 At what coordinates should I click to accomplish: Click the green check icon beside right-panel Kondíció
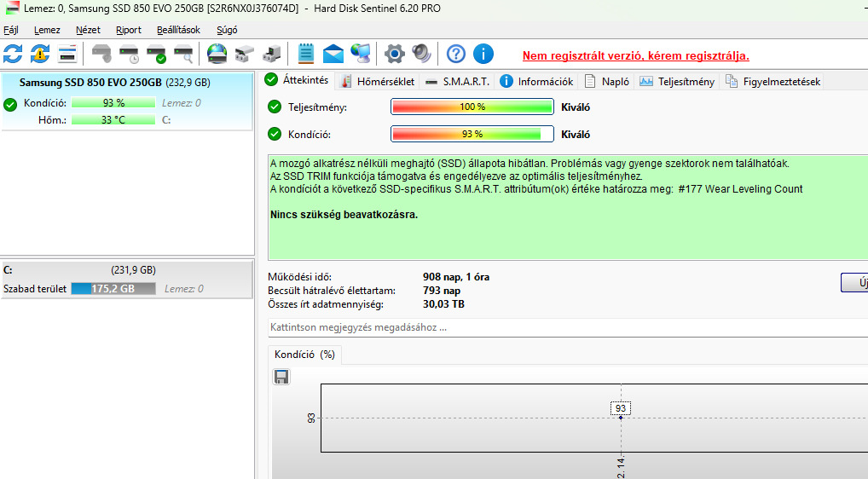[275, 134]
